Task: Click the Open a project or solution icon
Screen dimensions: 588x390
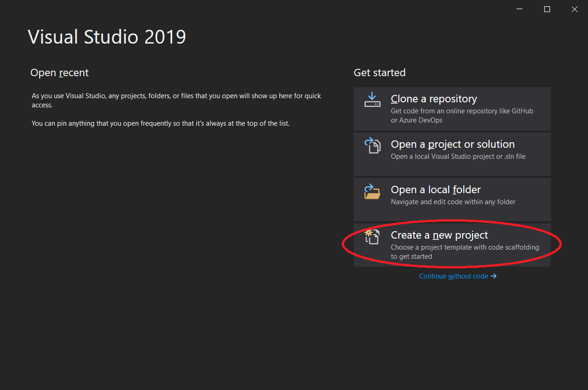Action: coord(372,145)
